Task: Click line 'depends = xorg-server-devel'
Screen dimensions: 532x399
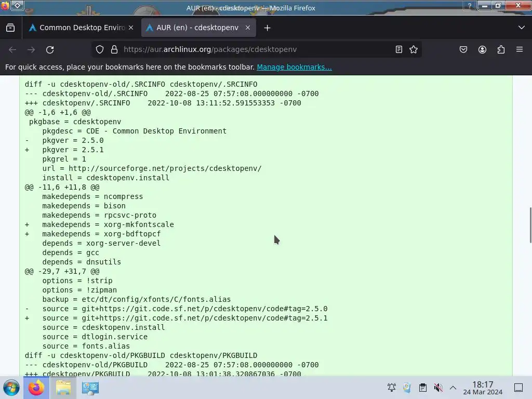Action: point(101,243)
